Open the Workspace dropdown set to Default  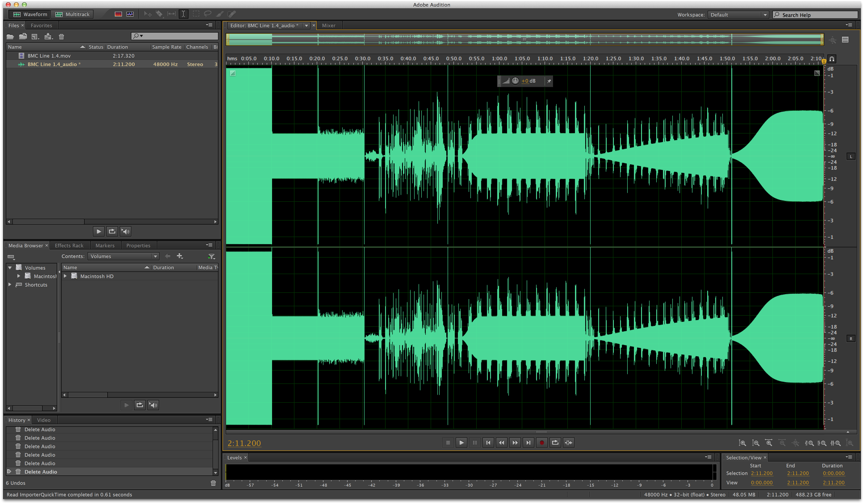(738, 15)
